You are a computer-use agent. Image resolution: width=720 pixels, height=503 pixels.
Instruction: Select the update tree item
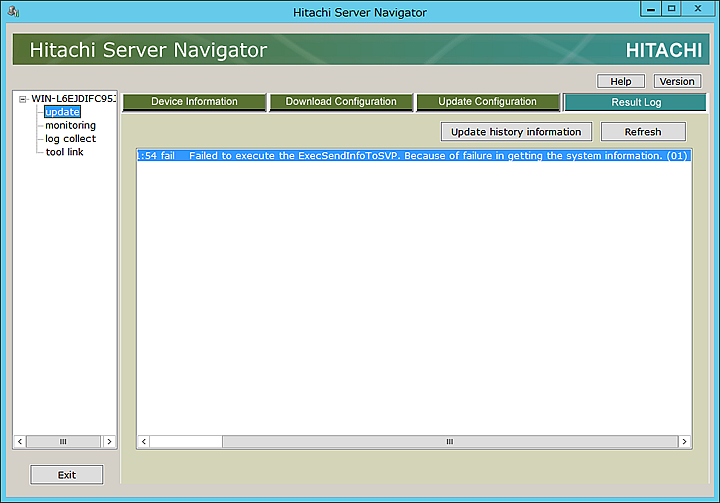click(62, 112)
